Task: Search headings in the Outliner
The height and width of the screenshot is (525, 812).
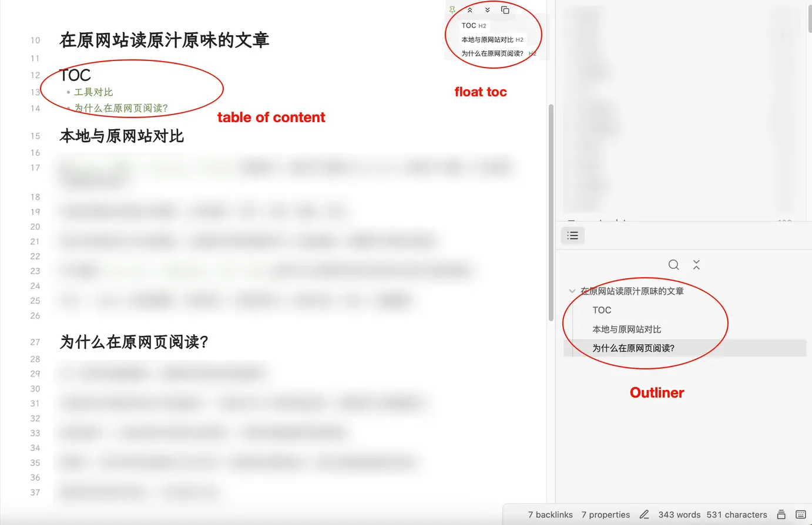Action: [x=674, y=265]
